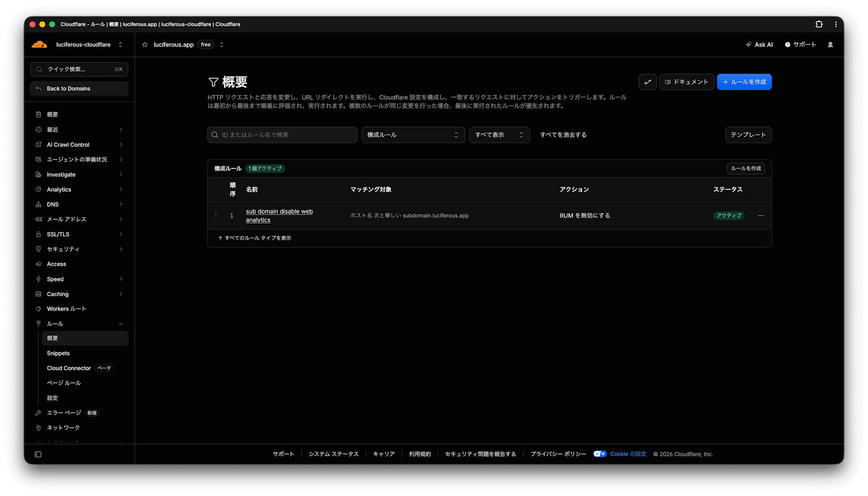Open Ask AI in the header
868x496 pixels.
[759, 45]
